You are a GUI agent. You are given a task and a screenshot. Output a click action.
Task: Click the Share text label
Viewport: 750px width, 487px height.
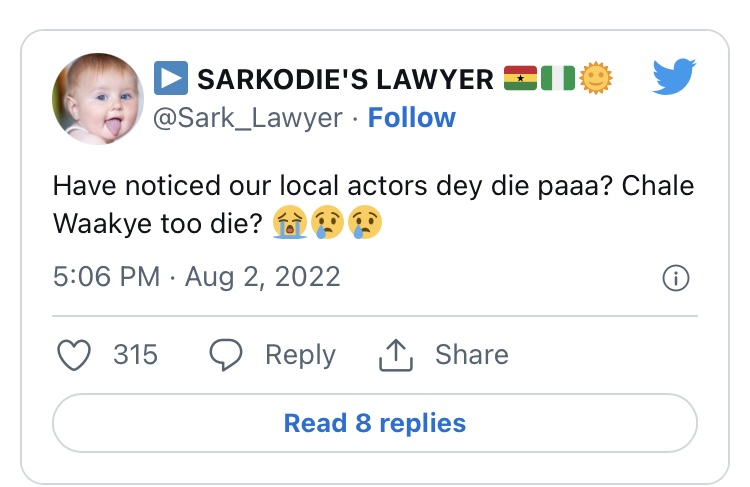pyautogui.click(x=471, y=355)
